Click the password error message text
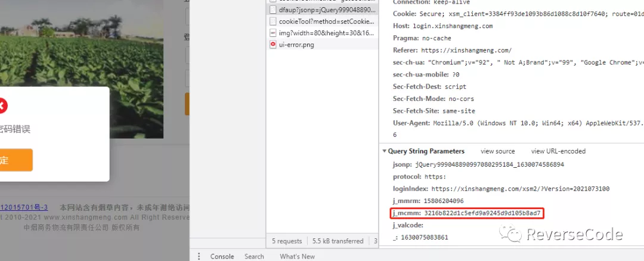The image size is (644, 261). (15, 129)
